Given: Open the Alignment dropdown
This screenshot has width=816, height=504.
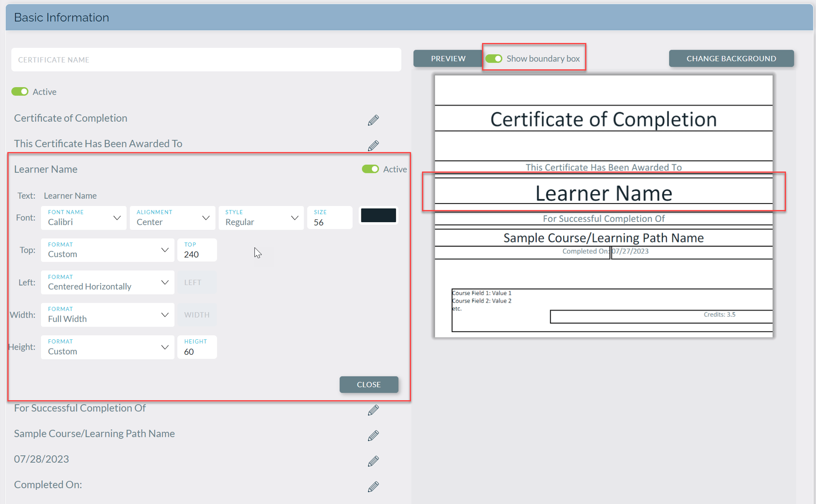Looking at the screenshot, I should click(172, 218).
